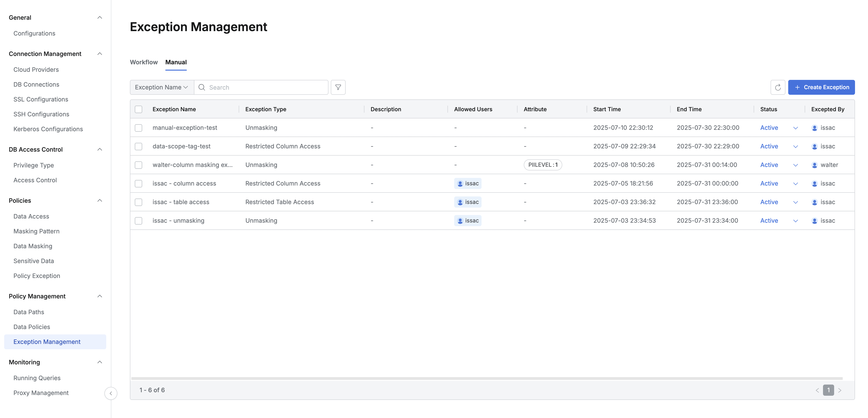Check the manual-exception-test row checkbox

click(138, 128)
